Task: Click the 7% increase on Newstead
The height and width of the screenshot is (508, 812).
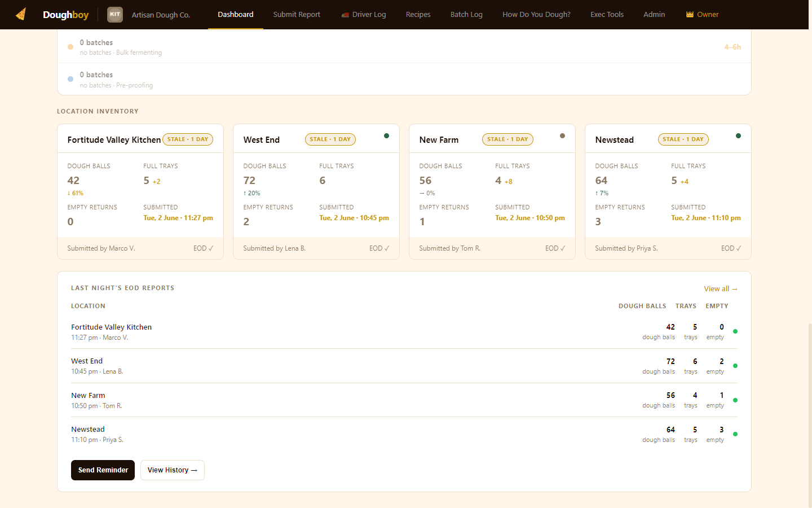Action: click(602, 193)
